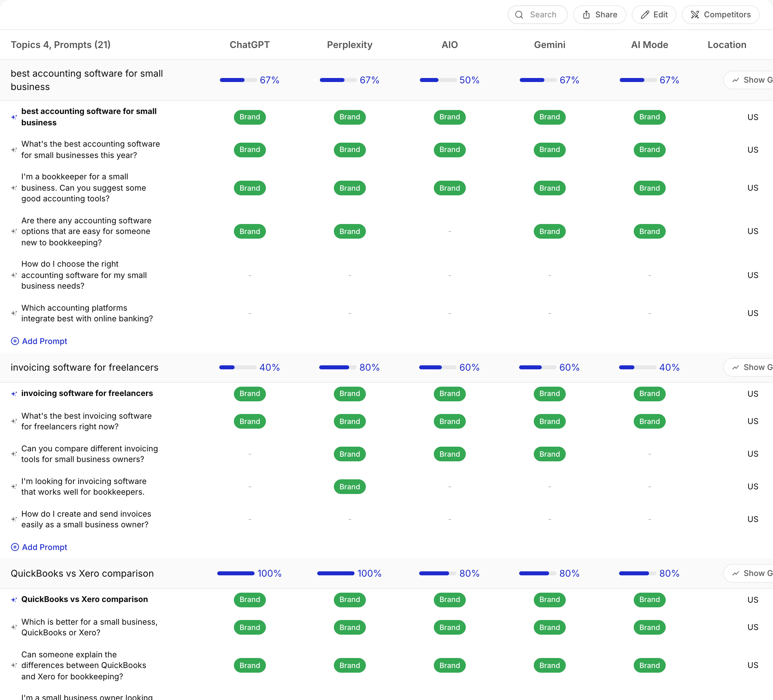Click the magnifier icon in Search field
This screenshot has height=700, width=773.
tap(519, 15)
